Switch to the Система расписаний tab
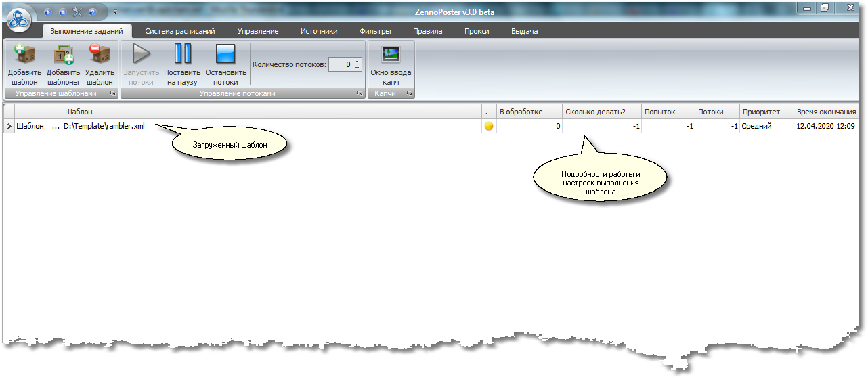The height and width of the screenshot is (379, 868). coord(180,31)
